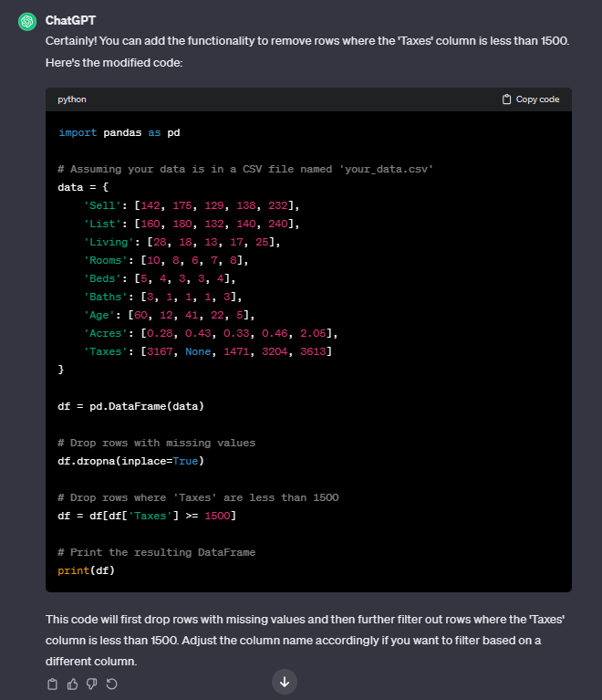This screenshot has width=602, height=700.
Task: Click the 'python' language label
Action: [x=72, y=99]
